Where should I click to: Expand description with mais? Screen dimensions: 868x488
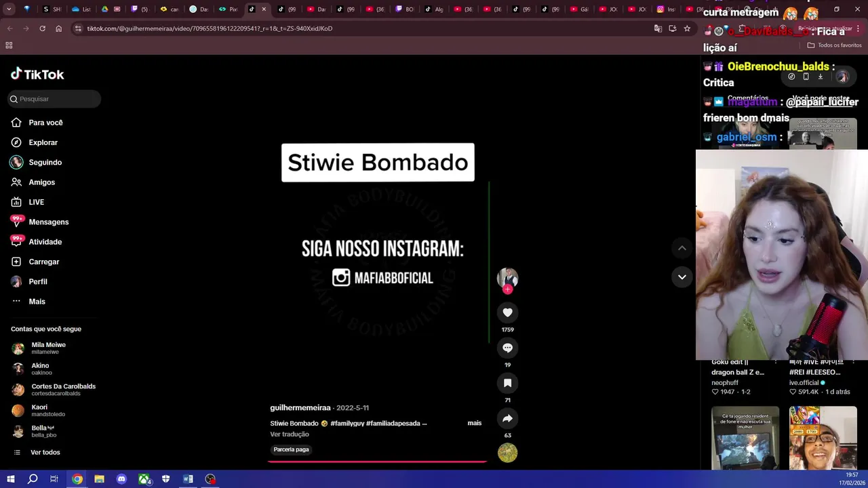pos(474,423)
